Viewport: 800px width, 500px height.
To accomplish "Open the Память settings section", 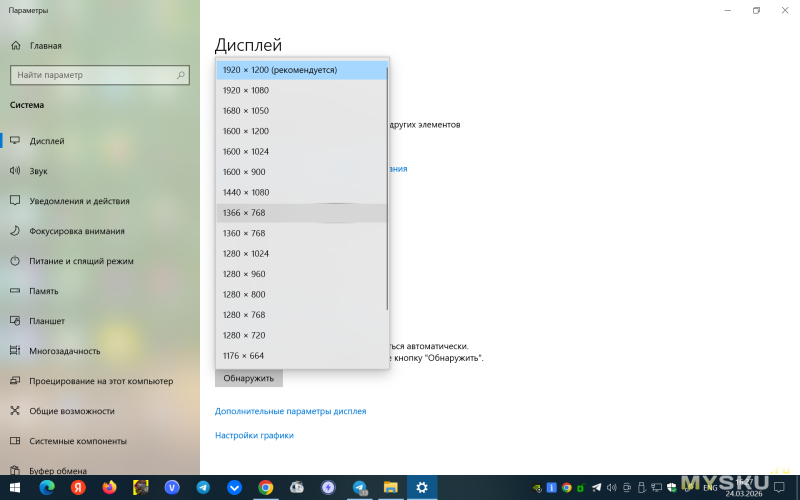I will coord(44,291).
